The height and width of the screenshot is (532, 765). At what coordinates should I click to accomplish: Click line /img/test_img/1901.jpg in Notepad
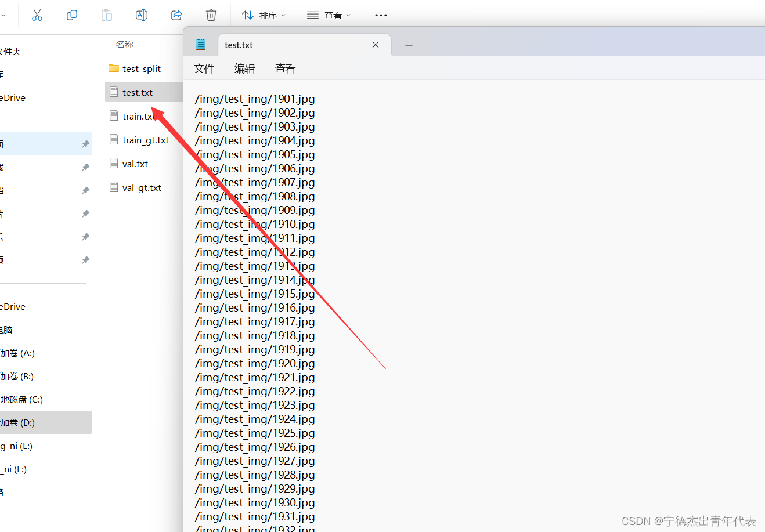click(x=255, y=99)
